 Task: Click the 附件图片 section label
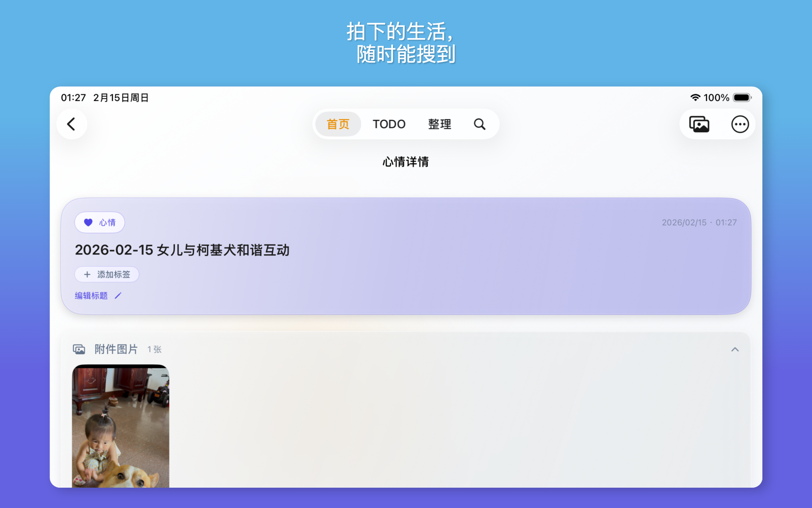tap(116, 349)
